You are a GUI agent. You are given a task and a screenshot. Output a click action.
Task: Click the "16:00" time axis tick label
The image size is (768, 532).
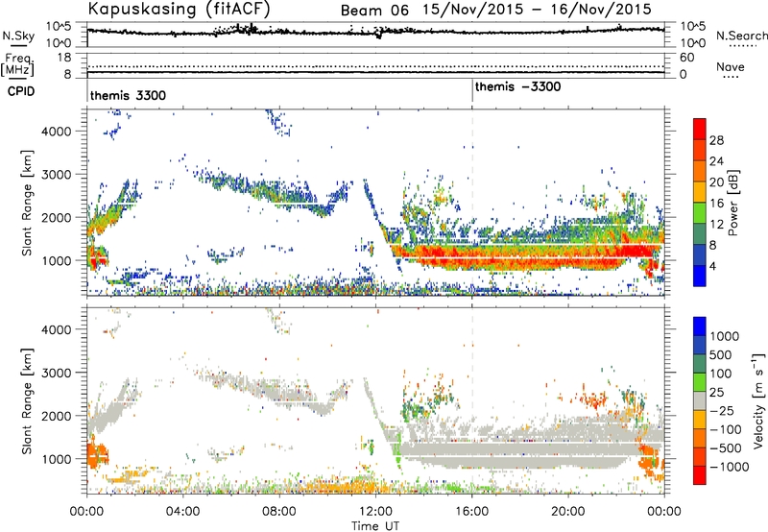coord(471,512)
